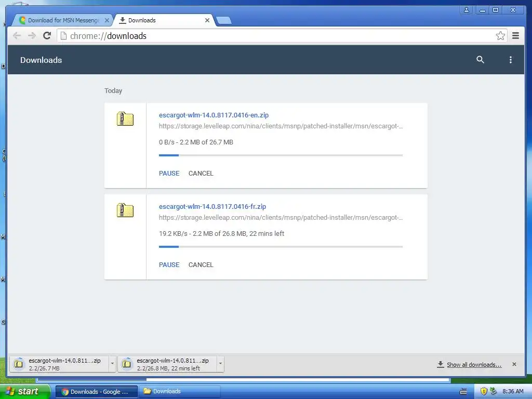Maximize the Chrome window
This screenshot has height=399, width=532.
click(x=496, y=10)
